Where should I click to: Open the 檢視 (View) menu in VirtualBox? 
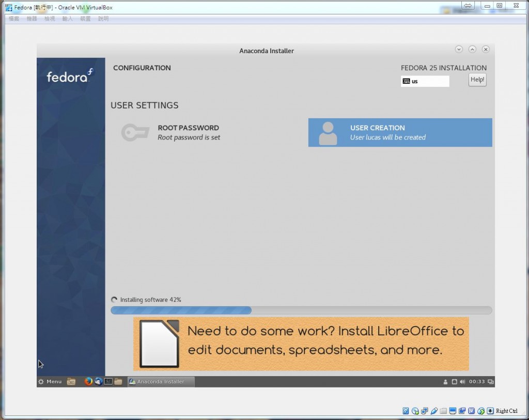(50, 19)
